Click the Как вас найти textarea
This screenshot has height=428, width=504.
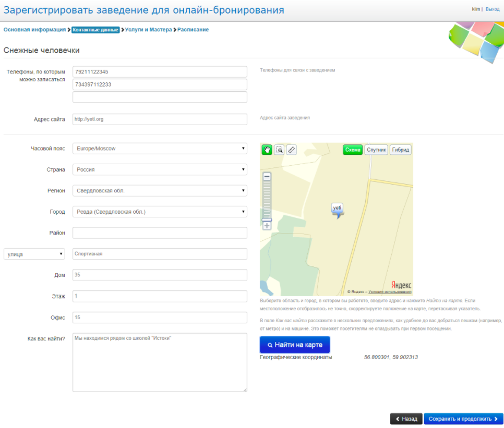click(x=160, y=362)
